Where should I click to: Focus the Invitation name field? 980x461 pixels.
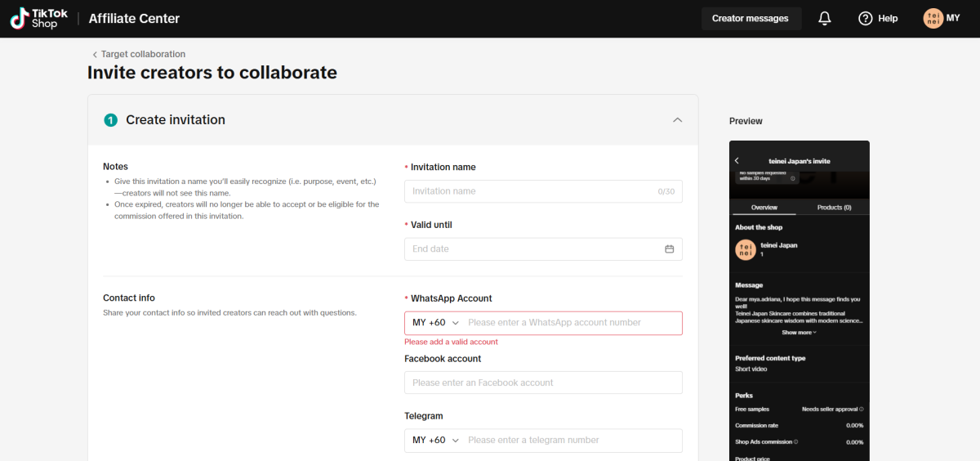click(543, 191)
